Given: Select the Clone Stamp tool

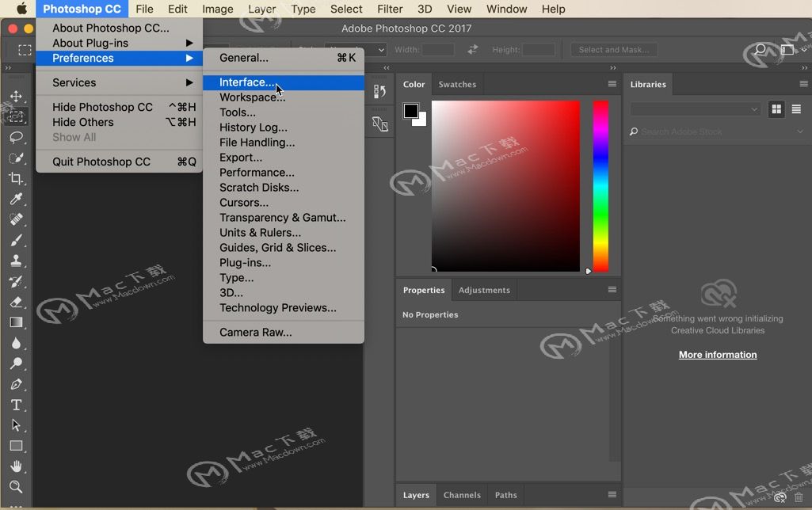Looking at the screenshot, I should (16, 261).
